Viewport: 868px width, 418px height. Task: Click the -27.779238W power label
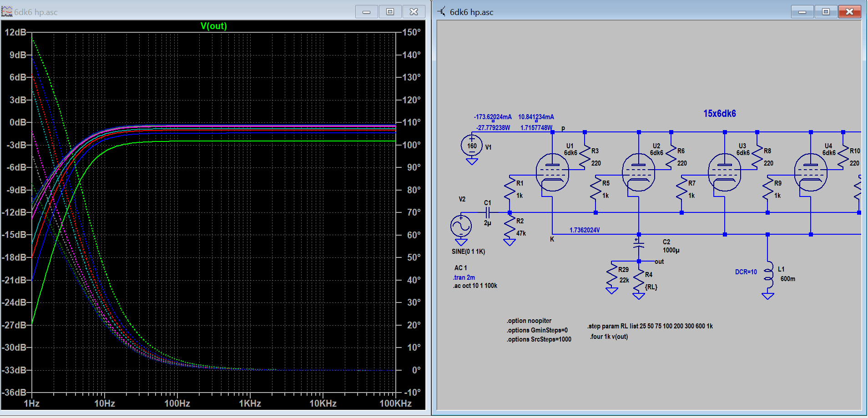click(x=493, y=128)
